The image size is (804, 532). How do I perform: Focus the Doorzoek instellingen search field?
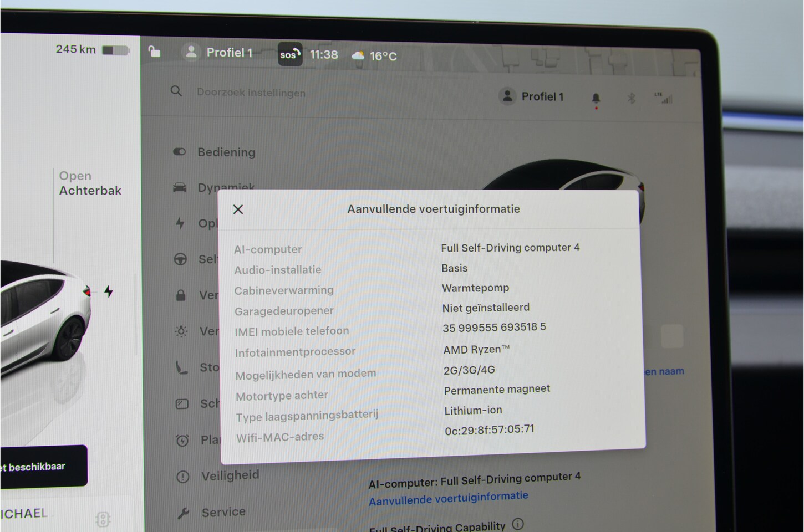pos(251,93)
